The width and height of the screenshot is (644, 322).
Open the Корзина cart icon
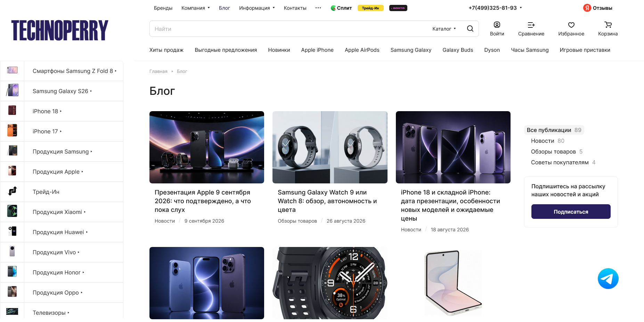[608, 25]
